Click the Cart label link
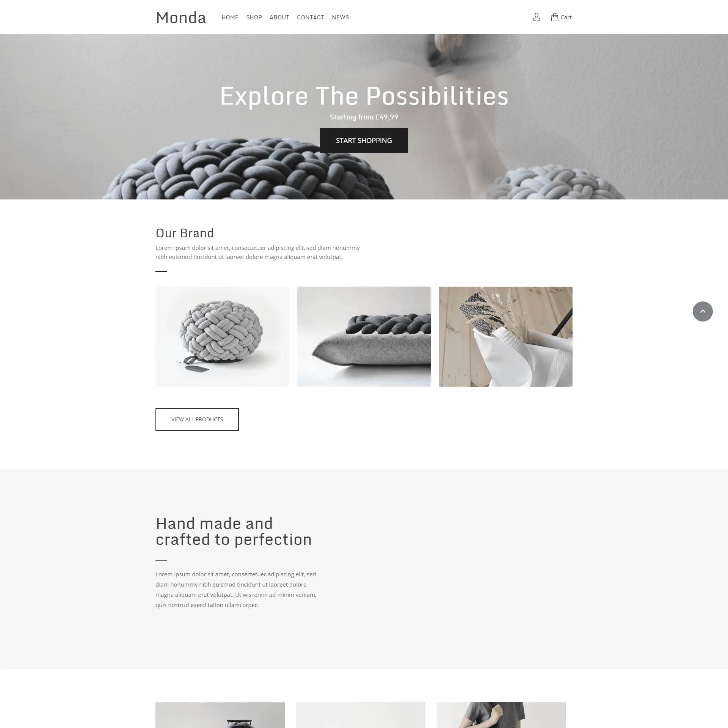The height and width of the screenshot is (728, 728). click(x=566, y=17)
